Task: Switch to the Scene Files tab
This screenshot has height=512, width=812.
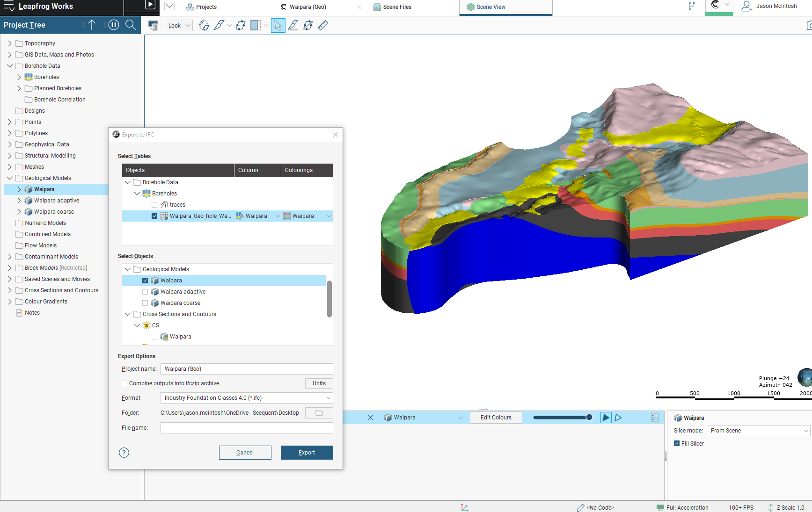Action: click(392, 7)
